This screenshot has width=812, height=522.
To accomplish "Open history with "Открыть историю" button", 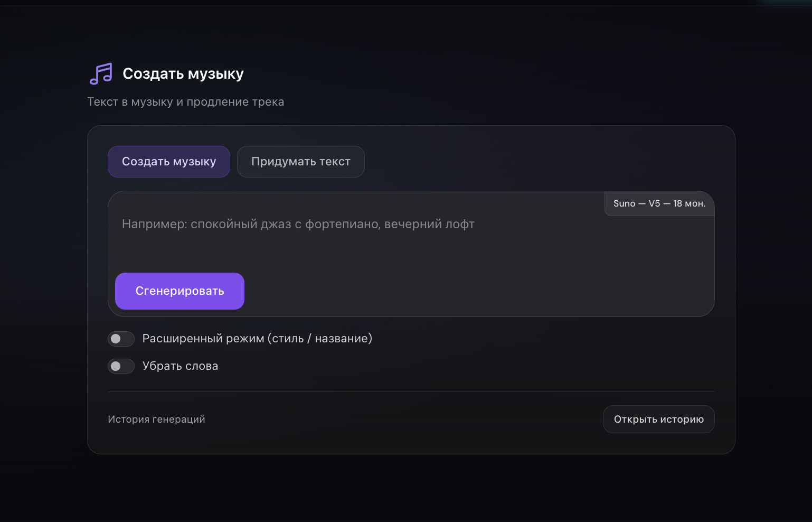I will tap(658, 420).
